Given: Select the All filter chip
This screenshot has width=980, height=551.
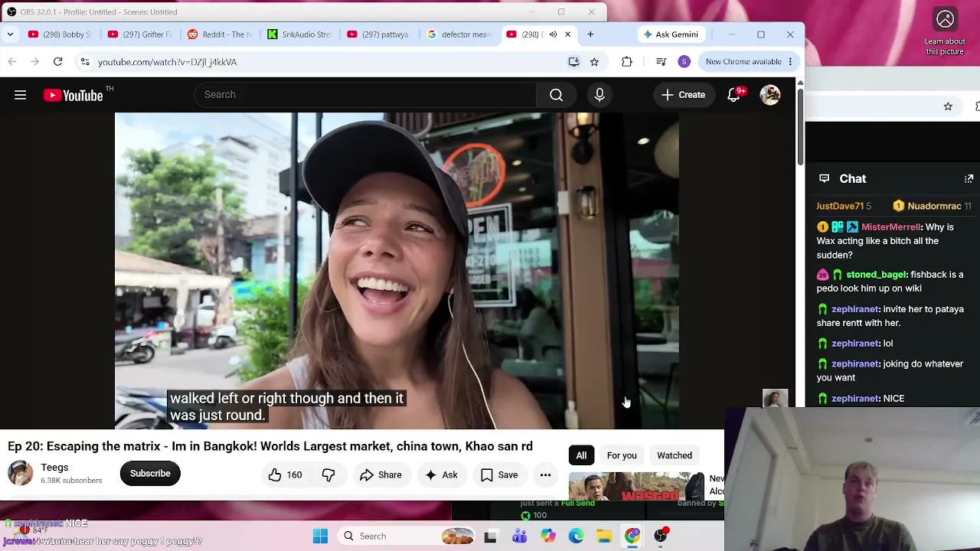Looking at the screenshot, I should click(581, 455).
